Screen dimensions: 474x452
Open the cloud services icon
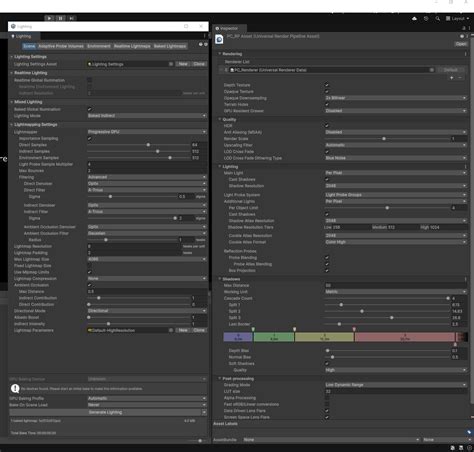pyautogui.click(x=414, y=19)
